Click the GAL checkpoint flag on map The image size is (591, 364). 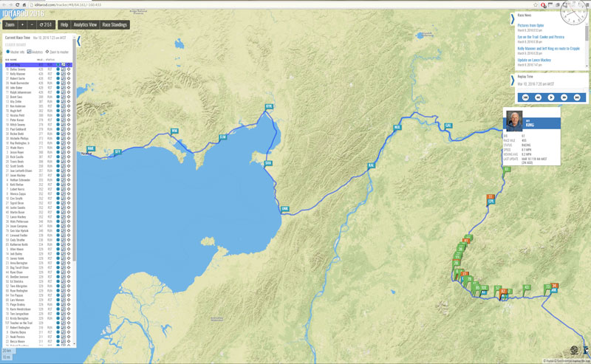(448, 126)
